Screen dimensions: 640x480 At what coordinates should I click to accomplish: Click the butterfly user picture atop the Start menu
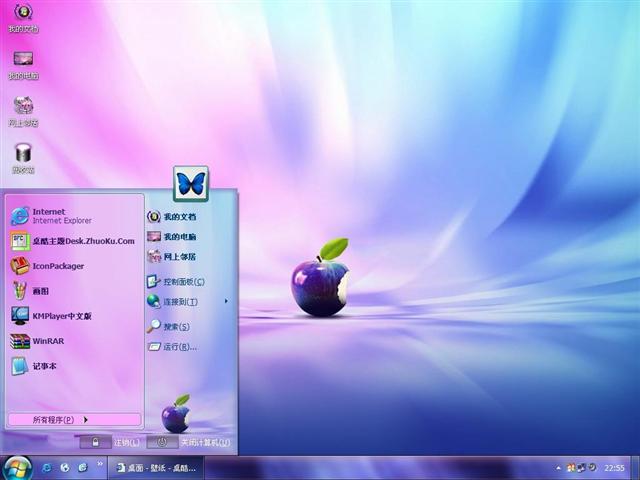pyautogui.click(x=190, y=184)
